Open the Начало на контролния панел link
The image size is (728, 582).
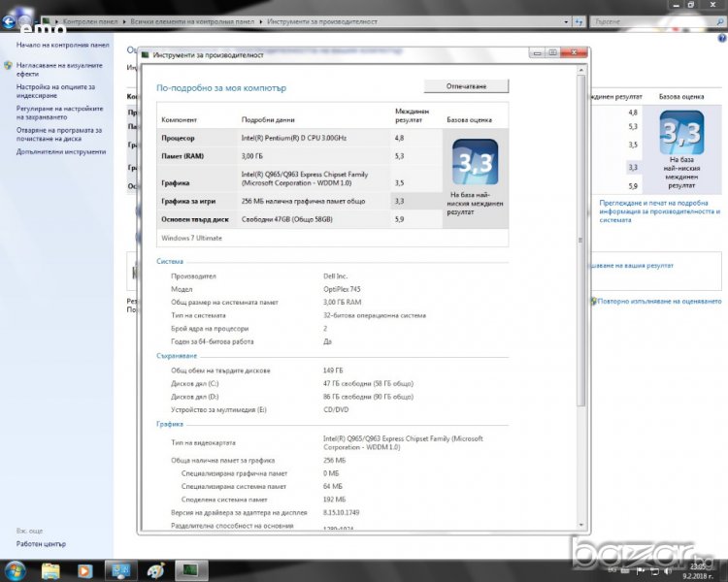[63, 45]
